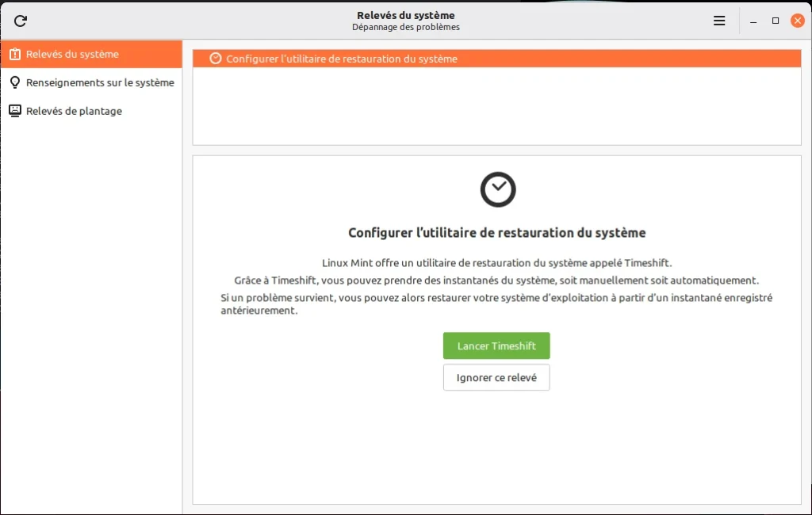Maximize the Relevés du système window
This screenshot has height=515, width=812.
pos(776,21)
